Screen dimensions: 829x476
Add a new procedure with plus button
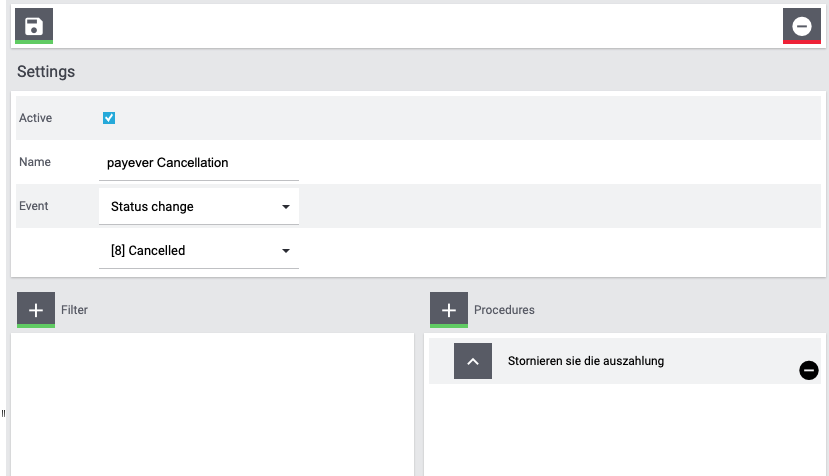(449, 310)
